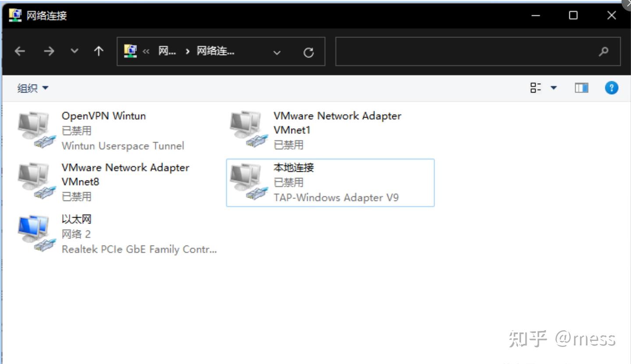Refresh the network connections list
The image size is (631, 364).
coord(308,53)
